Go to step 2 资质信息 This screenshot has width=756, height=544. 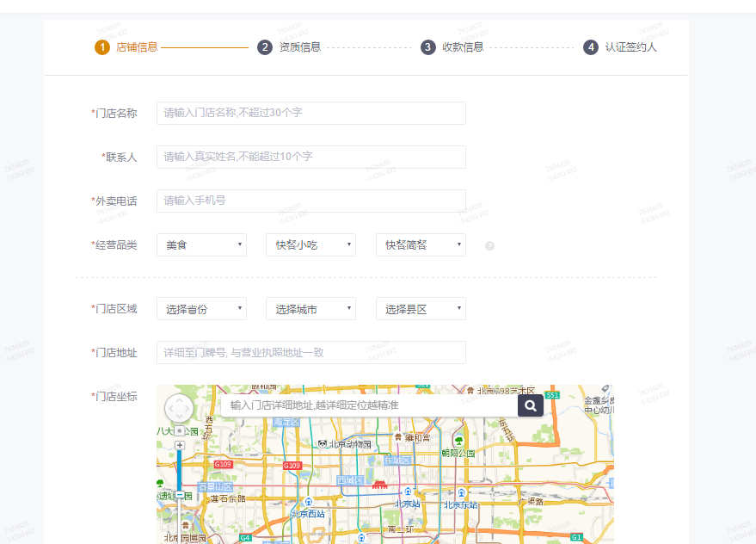(290, 47)
